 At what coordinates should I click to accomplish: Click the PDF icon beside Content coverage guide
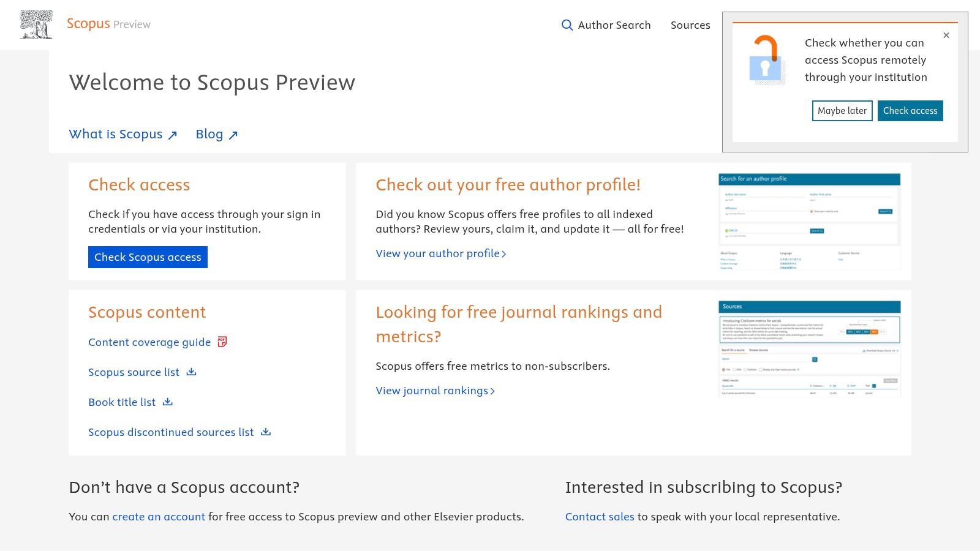click(x=222, y=342)
